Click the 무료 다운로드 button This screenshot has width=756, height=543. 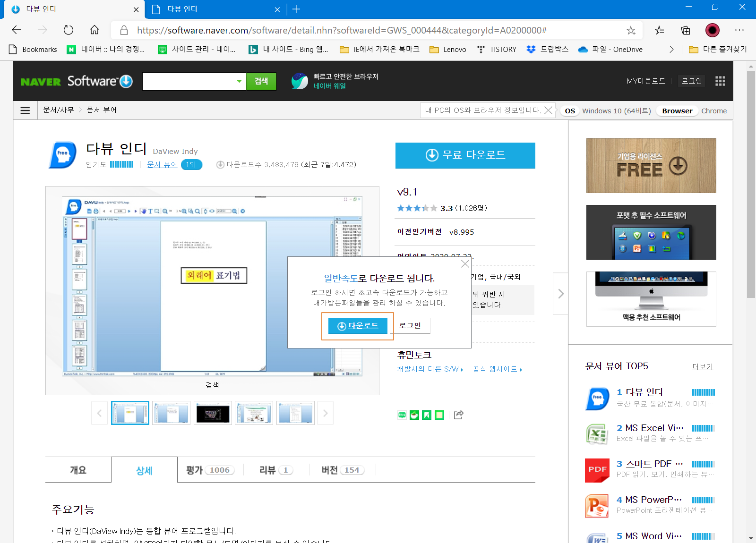coord(465,155)
